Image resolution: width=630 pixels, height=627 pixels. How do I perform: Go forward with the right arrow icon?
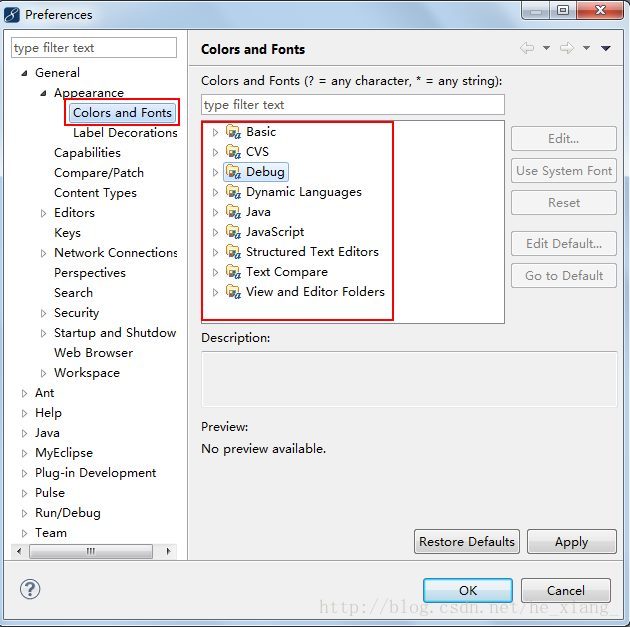point(567,48)
